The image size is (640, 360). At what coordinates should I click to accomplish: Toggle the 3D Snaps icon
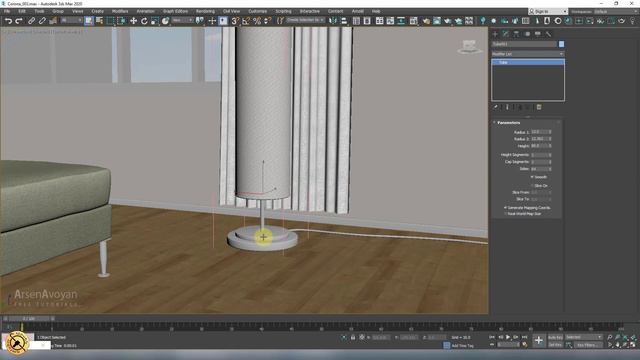coord(235,20)
